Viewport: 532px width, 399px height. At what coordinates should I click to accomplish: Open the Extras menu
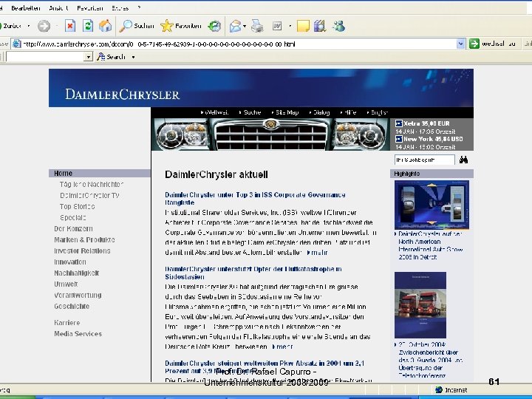(120, 8)
